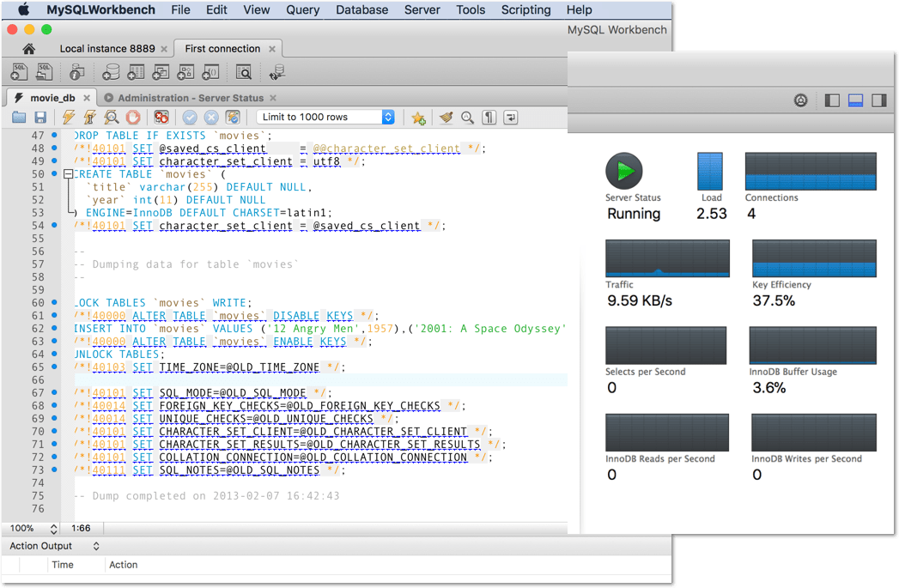Viewport: 899px width, 588px height.
Task: Close the Administration - Server Status tab
Action: [273, 98]
